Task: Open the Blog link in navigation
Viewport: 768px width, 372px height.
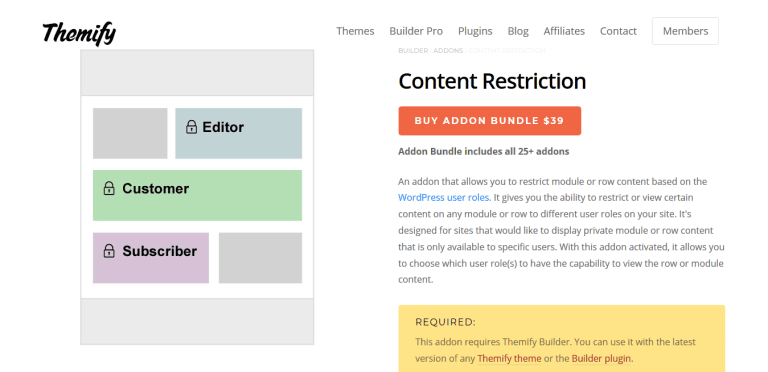Action: (518, 31)
